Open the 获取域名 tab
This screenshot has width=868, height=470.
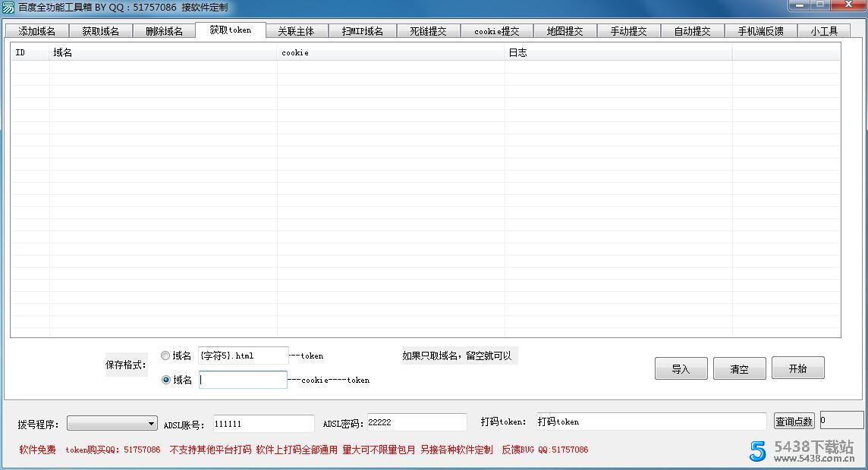100,31
